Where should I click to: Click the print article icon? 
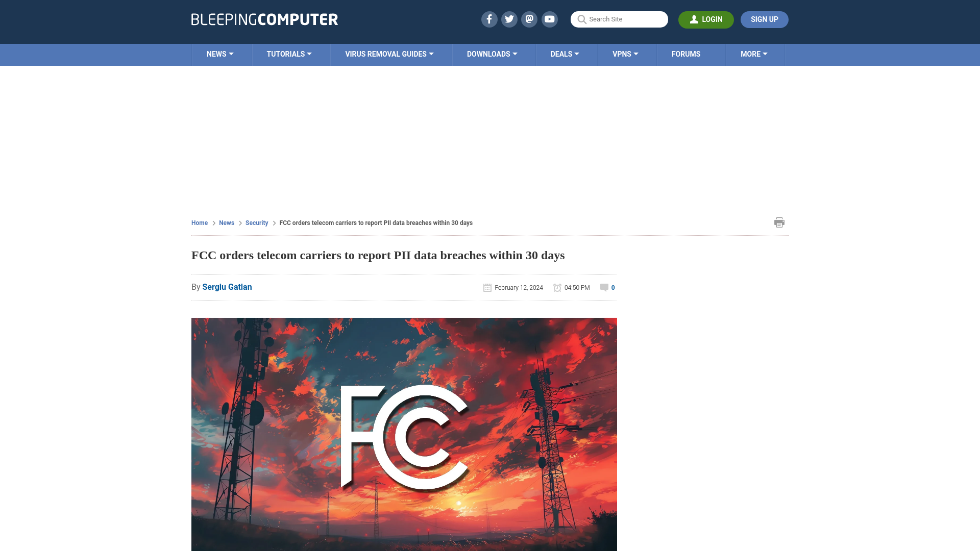click(779, 222)
